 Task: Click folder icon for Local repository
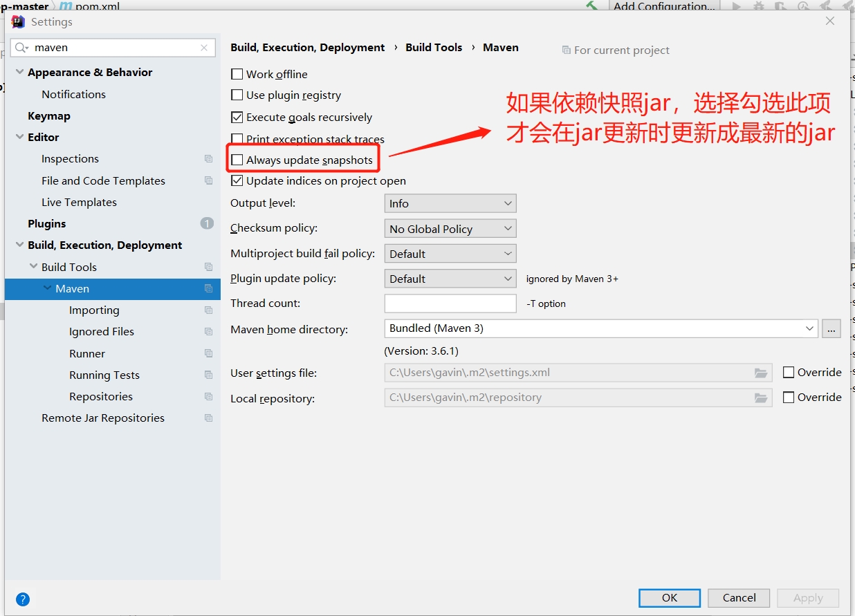[x=761, y=398]
